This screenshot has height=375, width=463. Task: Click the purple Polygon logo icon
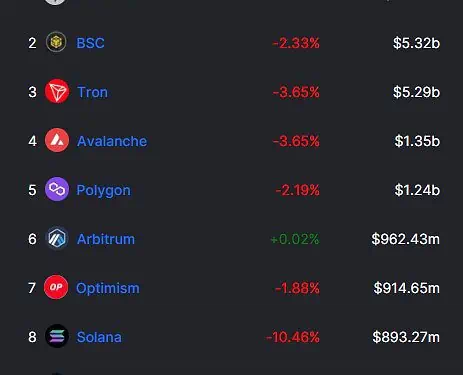click(57, 189)
